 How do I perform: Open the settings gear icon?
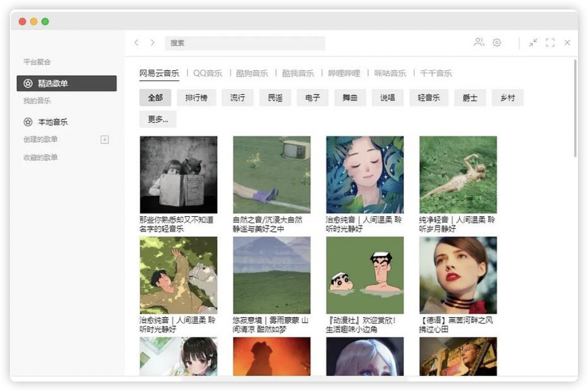pyautogui.click(x=497, y=42)
